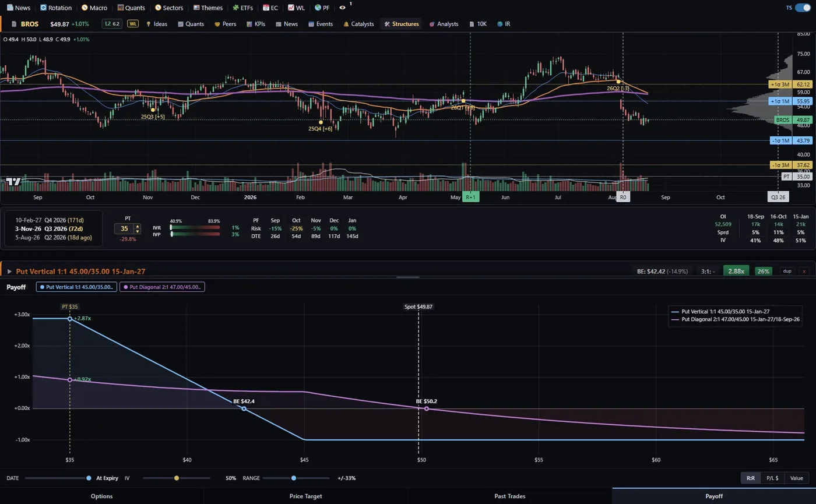This screenshot has width=816, height=504.
Task: Open the ETFs view
Action: pos(243,8)
